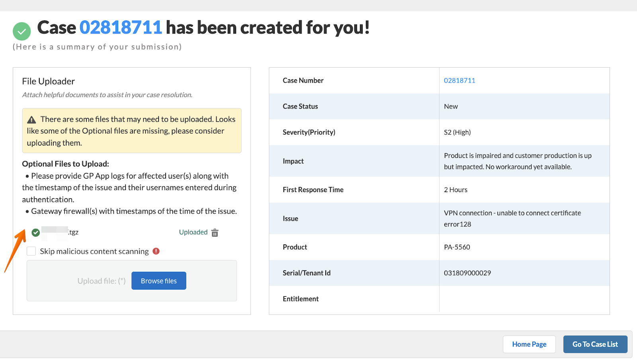This screenshot has width=637, height=364.
Task: Click the green check icon beside .tgz file
Action: point(36,232)
